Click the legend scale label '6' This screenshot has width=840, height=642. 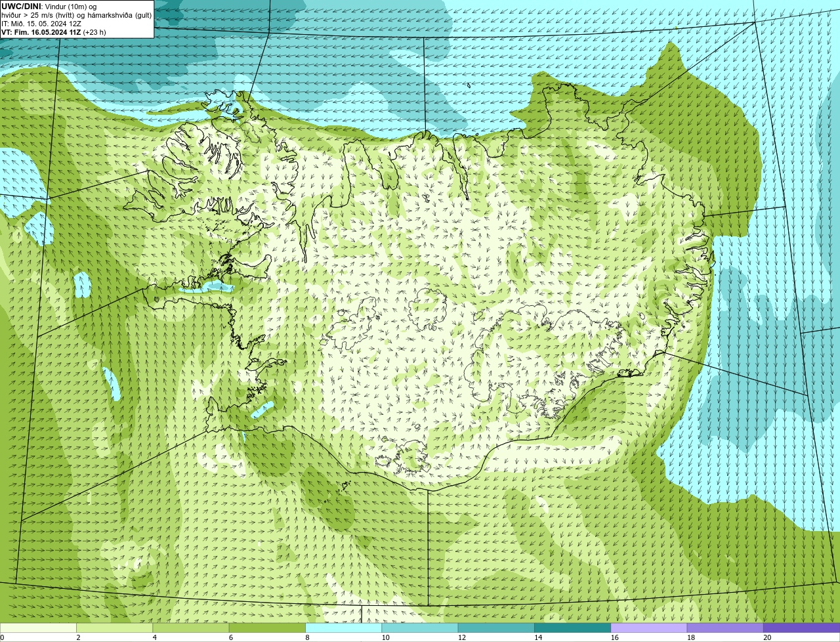[x=231, y=637]
